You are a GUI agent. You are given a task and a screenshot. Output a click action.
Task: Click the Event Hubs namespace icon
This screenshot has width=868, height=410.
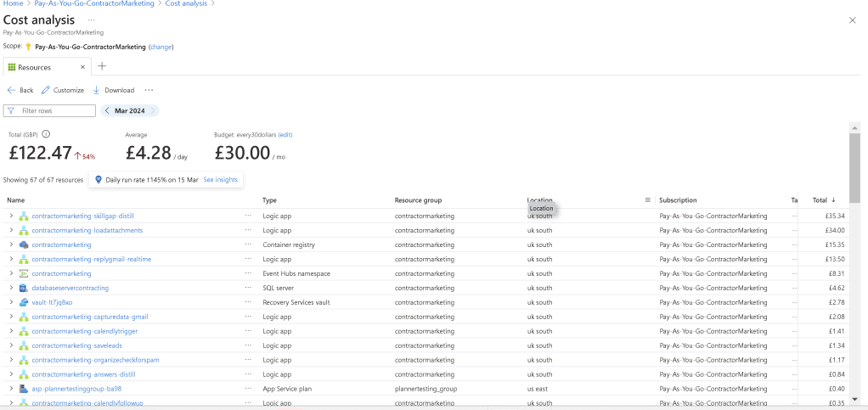(24, 273)
